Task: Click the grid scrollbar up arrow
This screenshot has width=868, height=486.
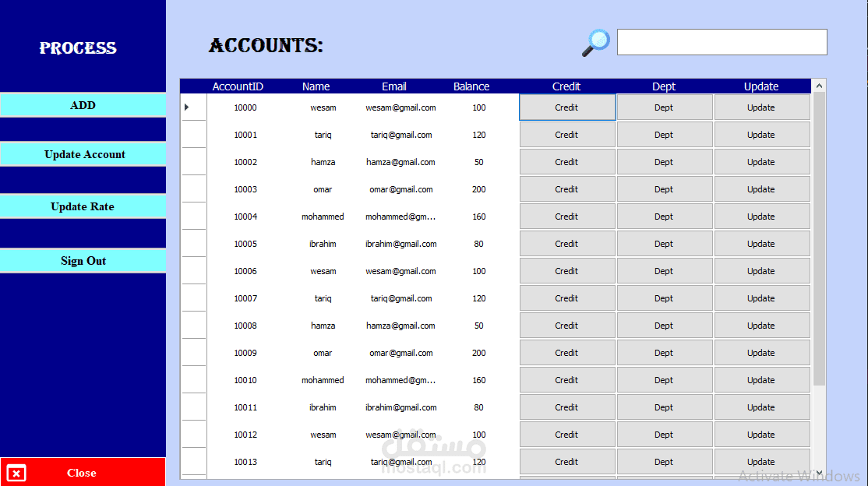Action: coord(819,86)
